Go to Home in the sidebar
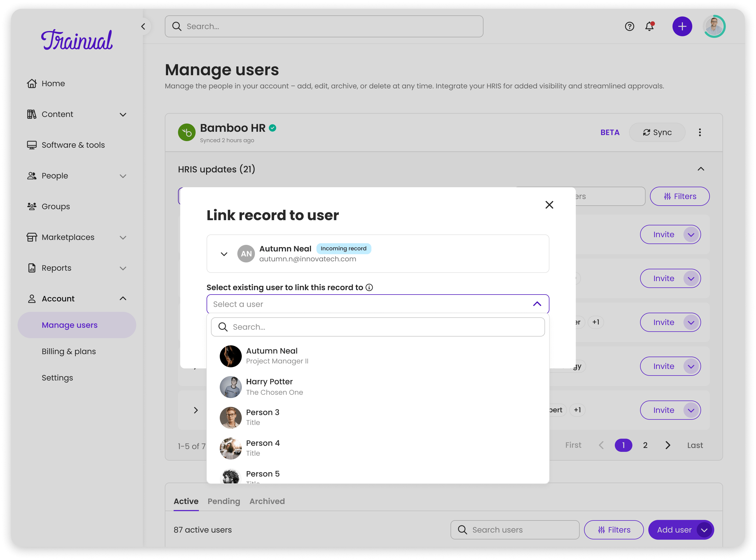The width and height of the screenshot is (756, 560). coord(46,83)
